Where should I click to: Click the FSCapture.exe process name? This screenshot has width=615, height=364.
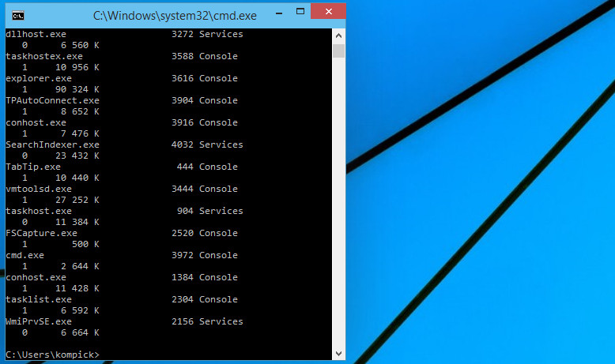click(41, 233)
